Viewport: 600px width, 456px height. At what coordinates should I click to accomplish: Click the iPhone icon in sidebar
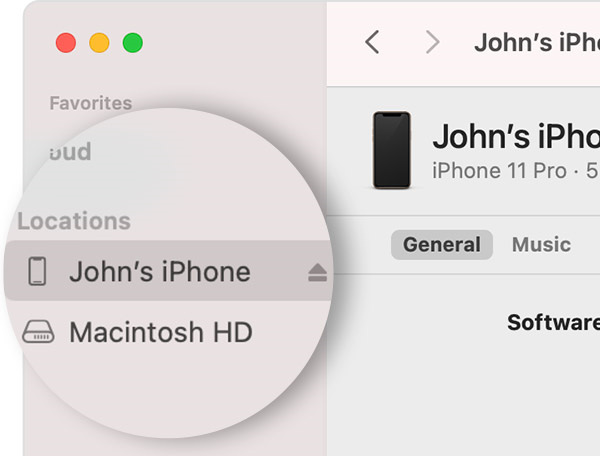(38, 271)
